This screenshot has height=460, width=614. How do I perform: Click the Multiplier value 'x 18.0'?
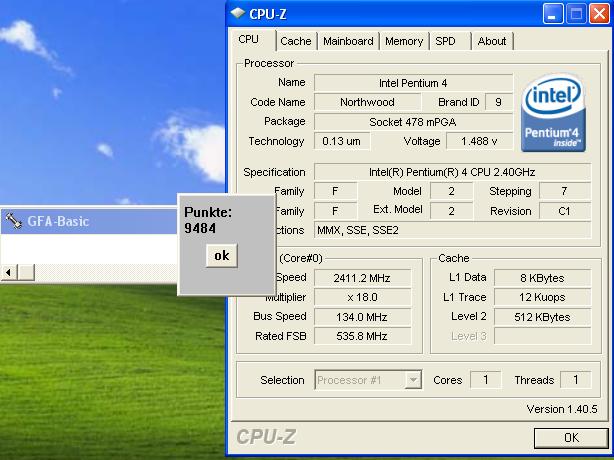tap(363, 297)
